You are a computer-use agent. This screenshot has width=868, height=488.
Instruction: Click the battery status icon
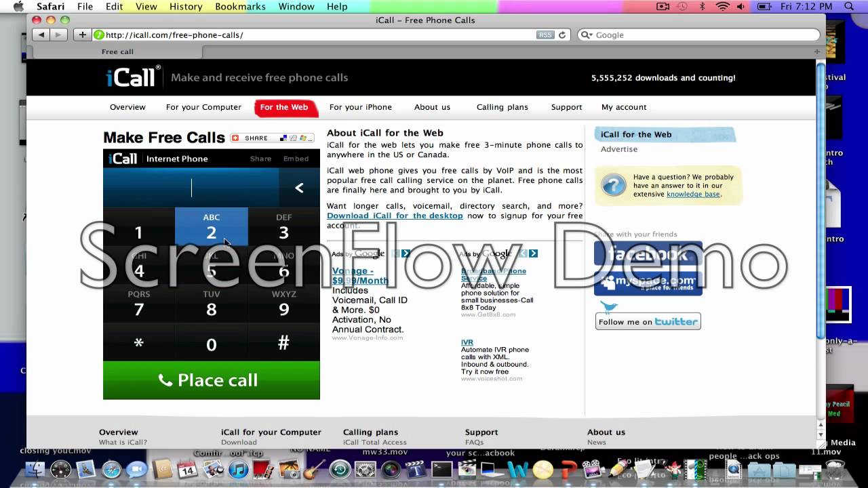tap(764, 6)
